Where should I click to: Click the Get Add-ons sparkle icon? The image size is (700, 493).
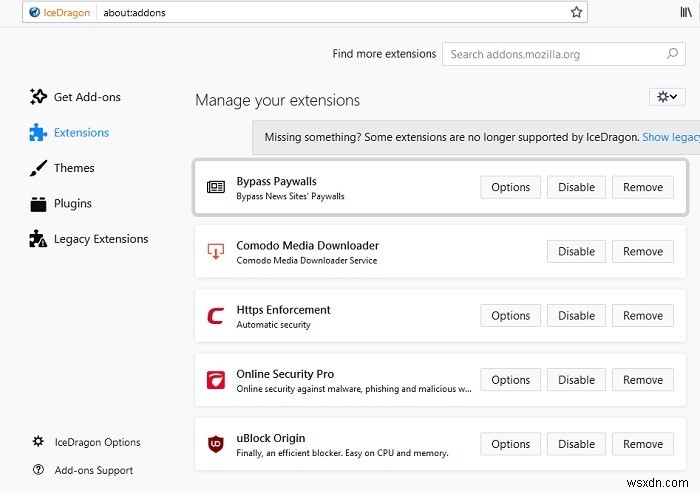(38, 96)
